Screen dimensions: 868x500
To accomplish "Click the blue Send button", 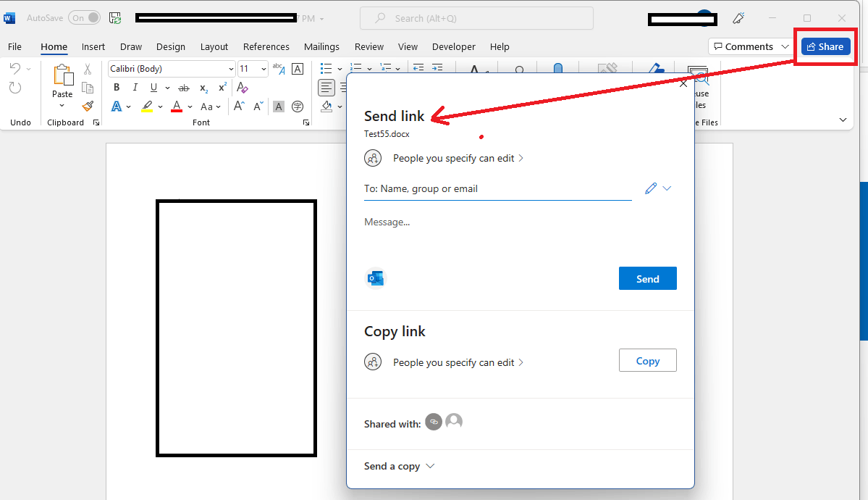I will coord(648,278).
